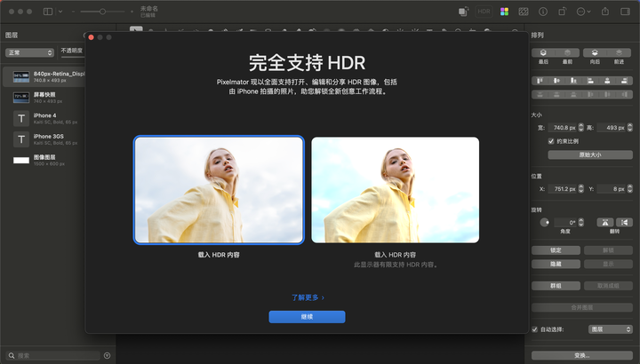Click the layers search field
The image size is (640, 364).
click(x=53, y=355)
